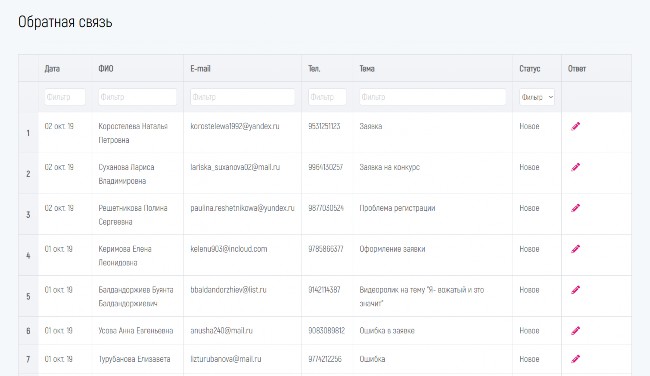Sort by Тел. column header
The height and width of the screenshot is (376, 650).
click(314, 69)
